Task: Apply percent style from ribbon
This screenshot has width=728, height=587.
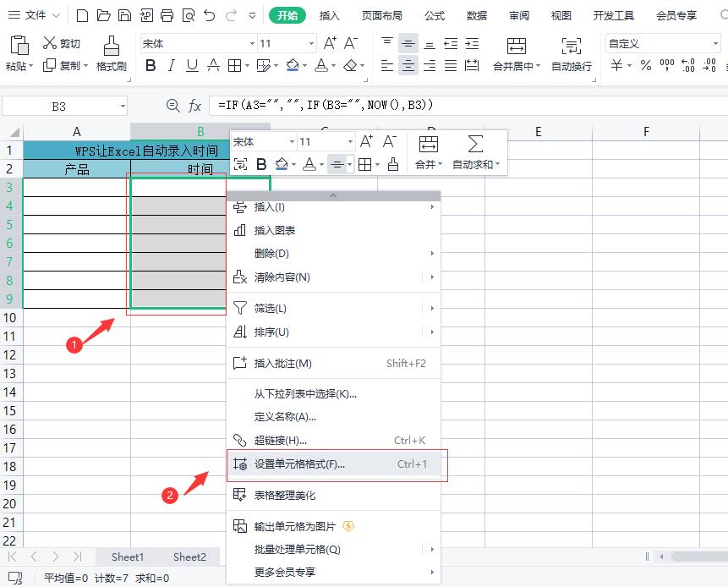Action: coord(646,65)
